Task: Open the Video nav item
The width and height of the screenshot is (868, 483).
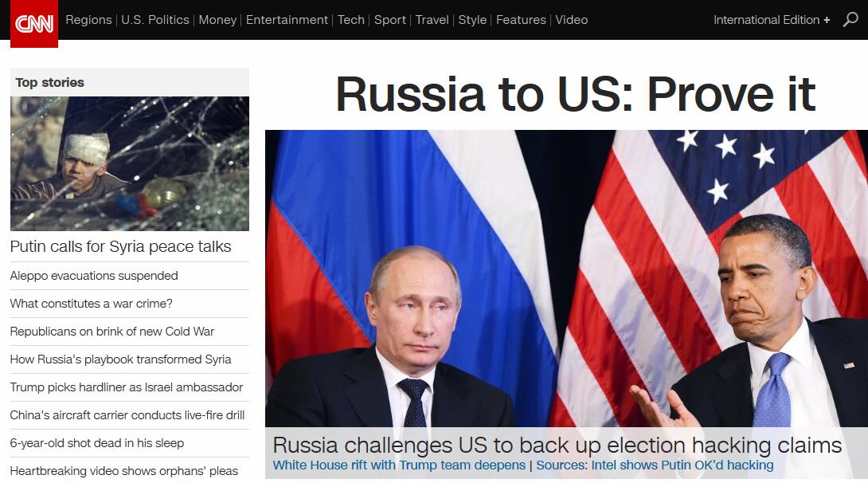Action: click(x=571, y=20)
